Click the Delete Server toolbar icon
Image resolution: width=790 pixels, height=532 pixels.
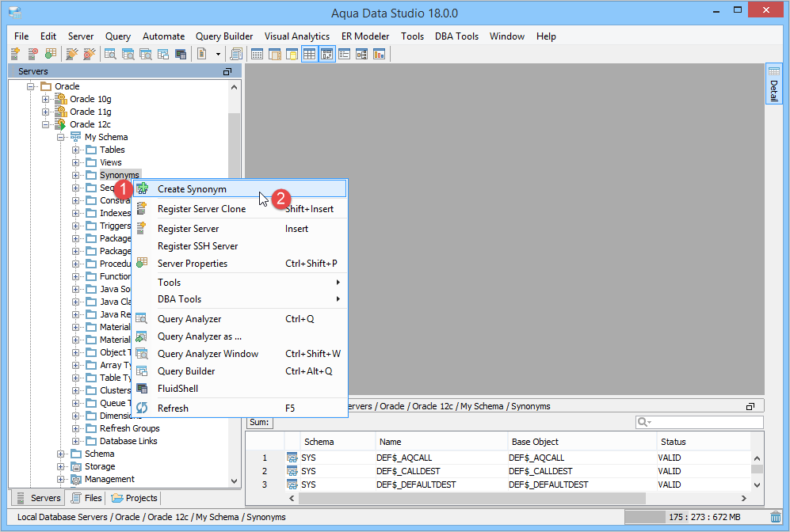coord(33,54)
